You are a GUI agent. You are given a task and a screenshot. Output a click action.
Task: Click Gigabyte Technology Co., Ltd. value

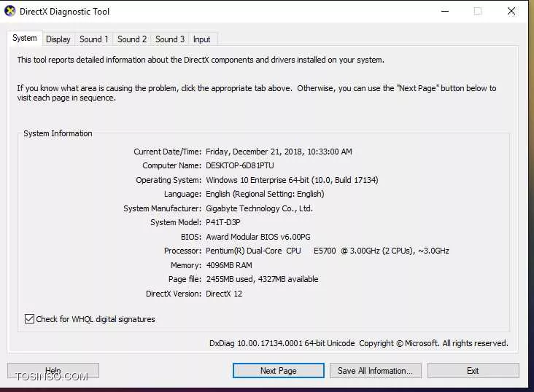pos(259,208)
